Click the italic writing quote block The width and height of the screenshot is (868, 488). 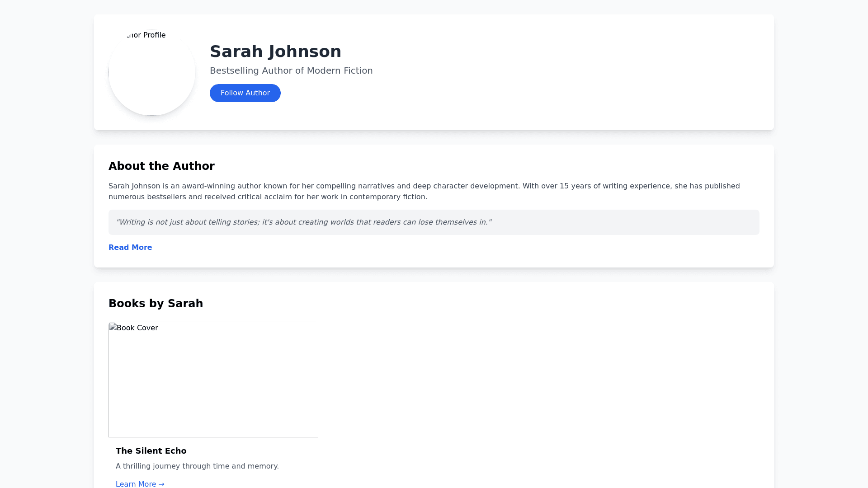[433, 222]
